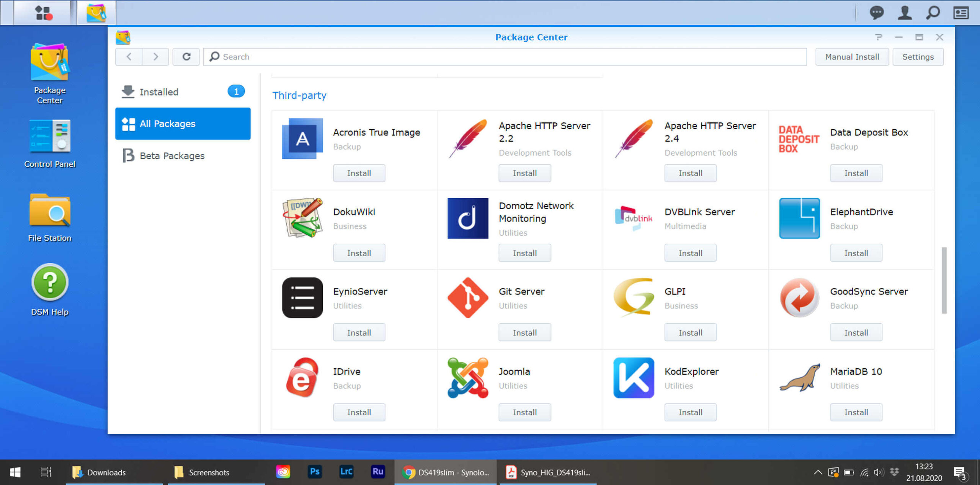Open the DSM search magnifier icon

[933, 13]
